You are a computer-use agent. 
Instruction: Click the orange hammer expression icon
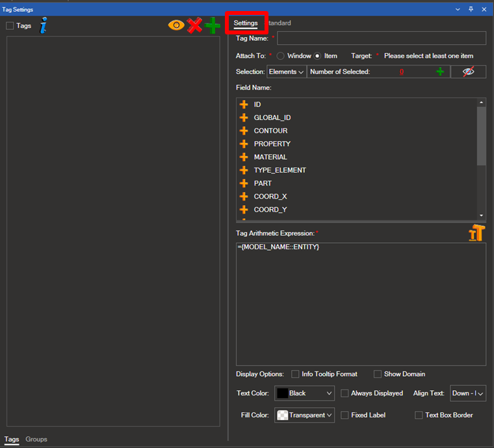(x=476, y=233)
